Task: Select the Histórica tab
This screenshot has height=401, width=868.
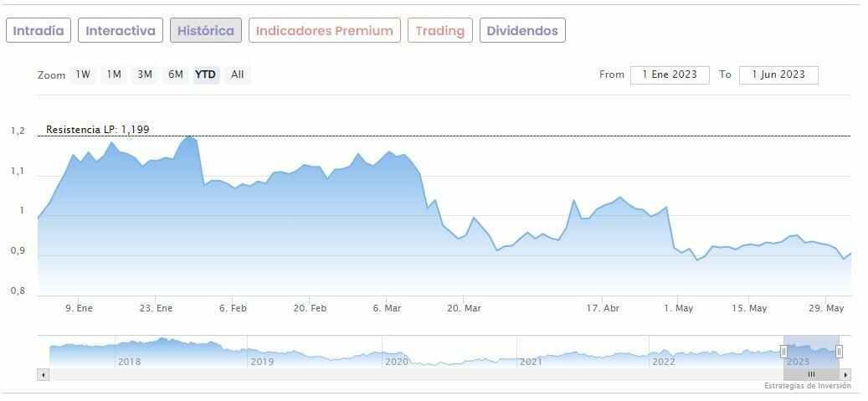Action: (206, 31)
